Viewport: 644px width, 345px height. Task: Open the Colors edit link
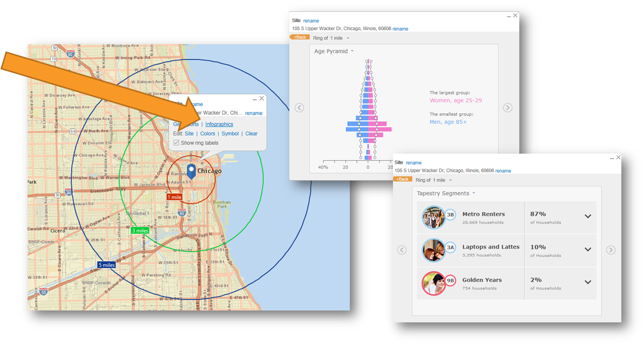[207, 134]
